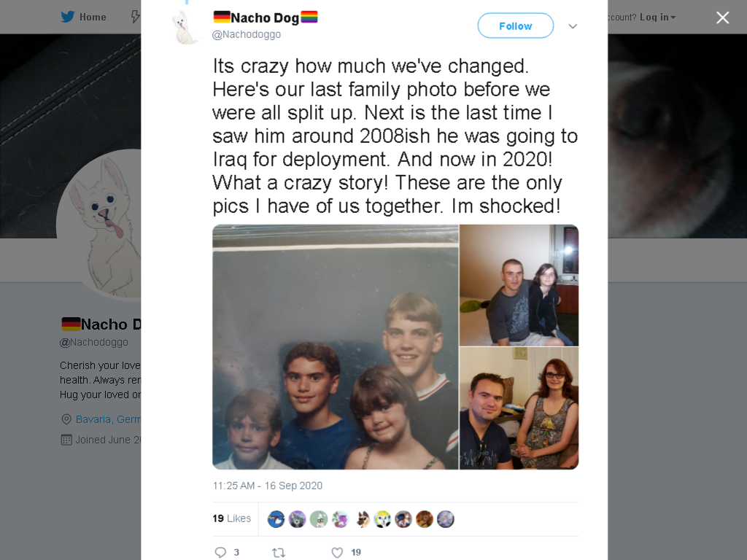Open the Moments lightning bolt icon
This screenshot has width=747, height=560.
[136, 17]
